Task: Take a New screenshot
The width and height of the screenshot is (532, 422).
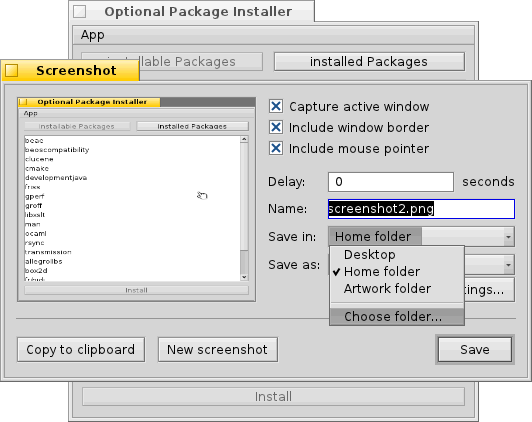Action: pyautogui.click(x=217, y=349)
